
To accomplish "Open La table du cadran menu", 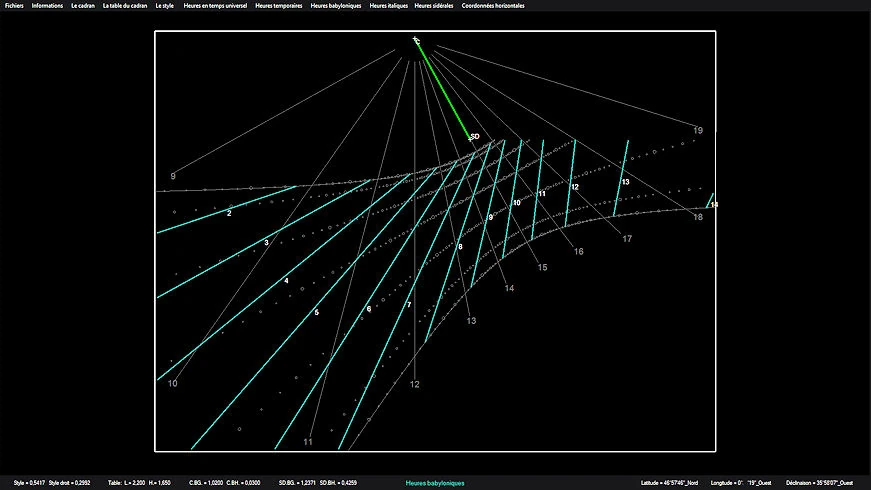I will (x=127, y=6).
